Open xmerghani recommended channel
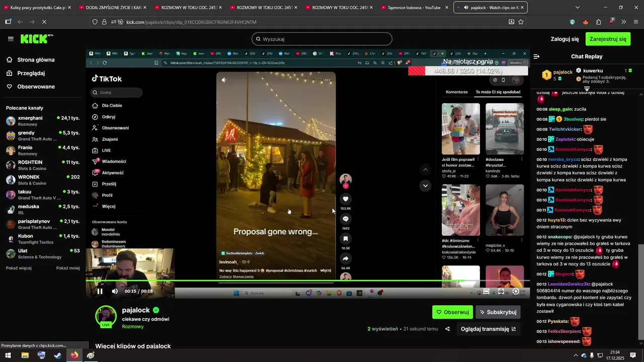Screen dimensions: 644x362 pos(42,121)
